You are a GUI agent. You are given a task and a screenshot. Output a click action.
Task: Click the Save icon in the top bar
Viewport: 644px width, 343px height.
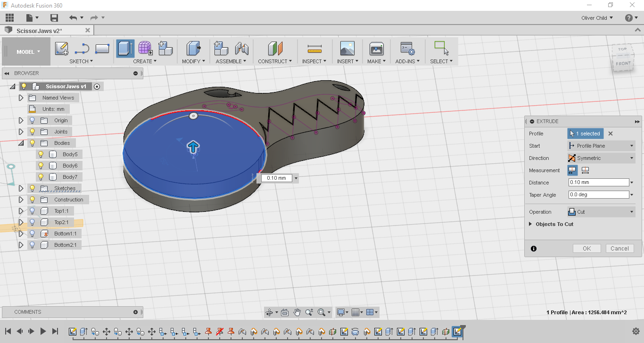[x=54, y=18]
